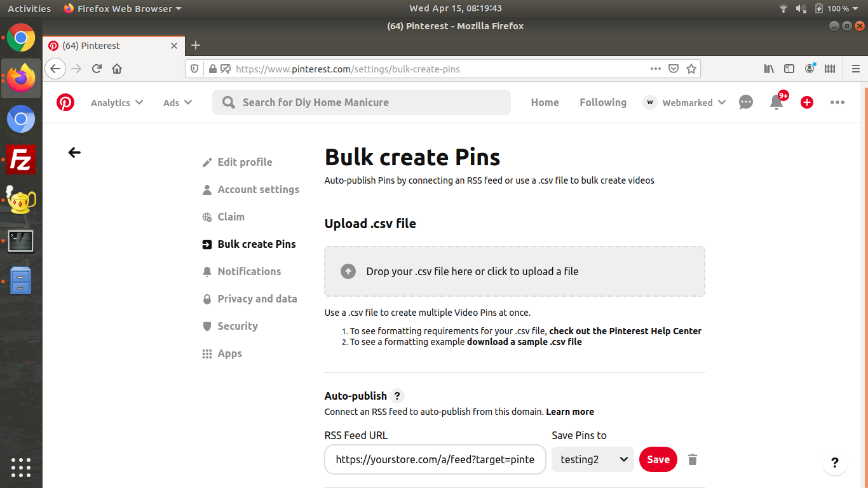Create a new Pin with plus icon
The image size is (868, 488).
[x=806, y=102]
